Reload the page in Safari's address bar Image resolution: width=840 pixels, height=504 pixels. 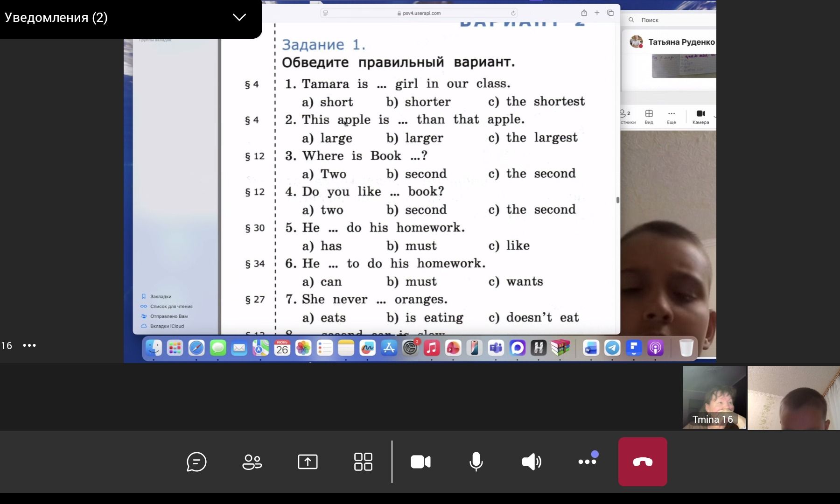(513, 13)
